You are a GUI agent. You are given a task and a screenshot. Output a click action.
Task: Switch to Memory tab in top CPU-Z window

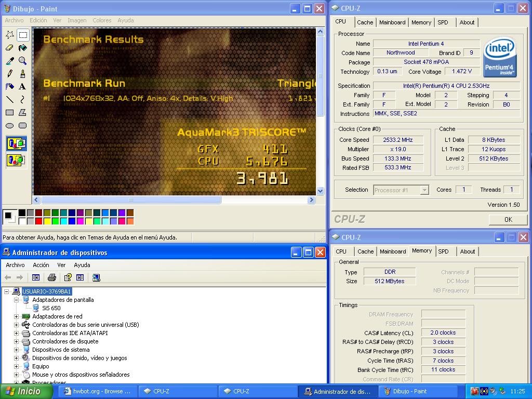pos(421,22)
